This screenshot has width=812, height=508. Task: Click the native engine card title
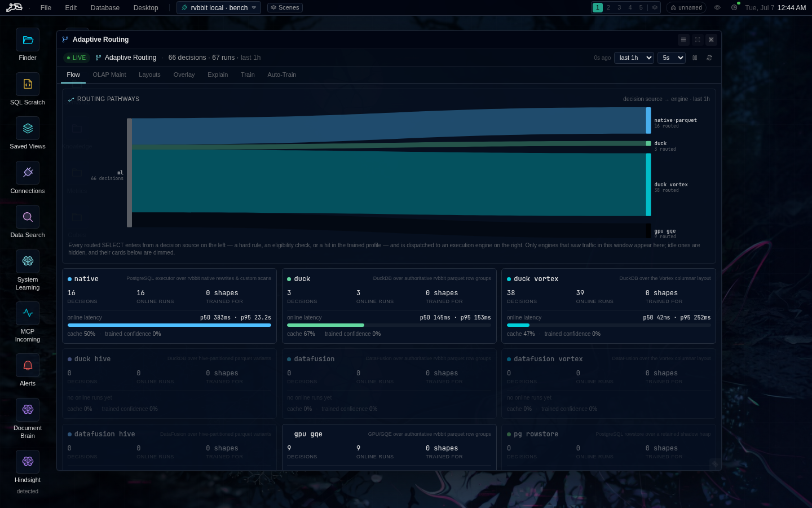click(86, 279)
